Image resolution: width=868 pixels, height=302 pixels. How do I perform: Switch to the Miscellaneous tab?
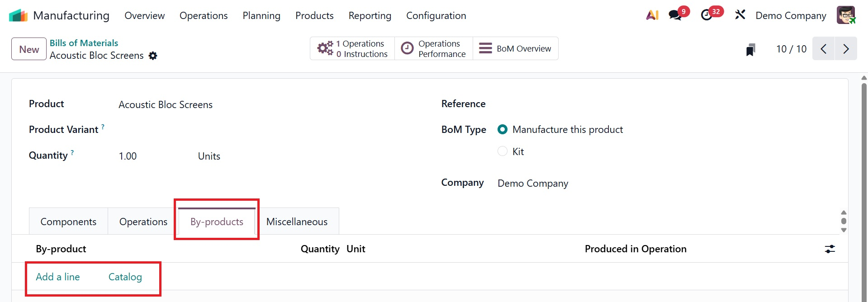(297, 222)
